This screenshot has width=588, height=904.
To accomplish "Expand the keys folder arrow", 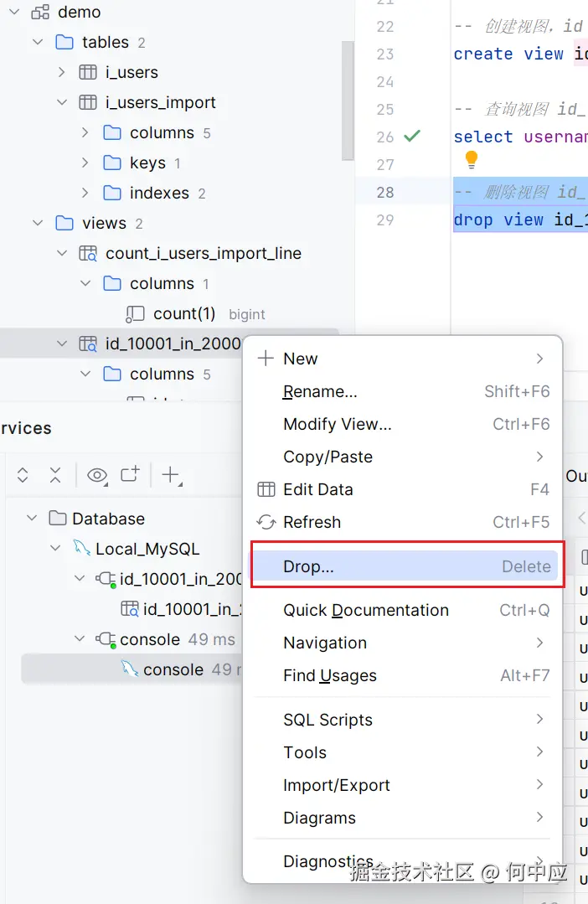I will click(85, 163).
